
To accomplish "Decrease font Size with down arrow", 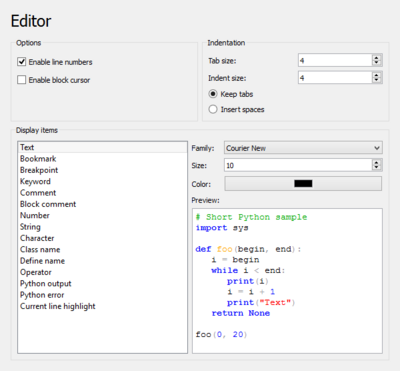I will (x=377, y=168).
